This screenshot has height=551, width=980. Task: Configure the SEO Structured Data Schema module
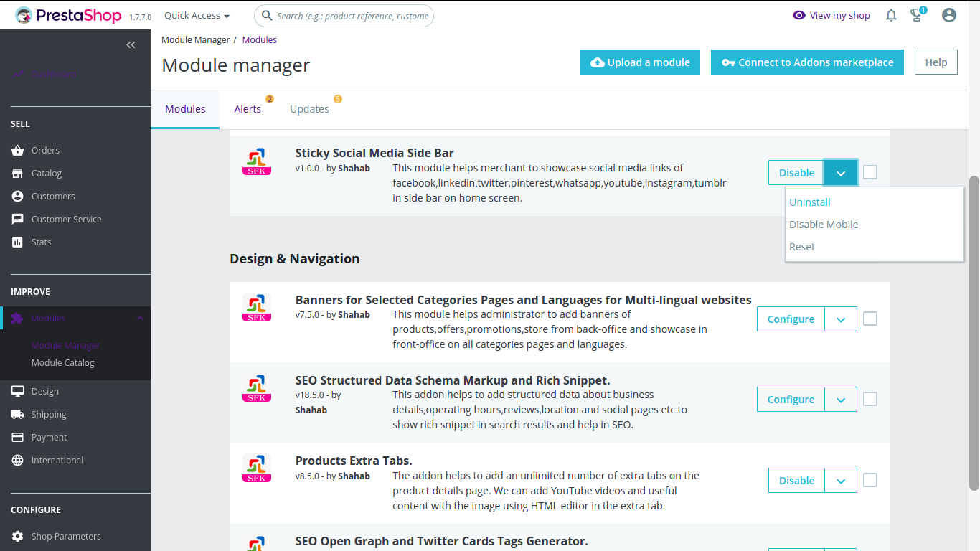(791, 400)
